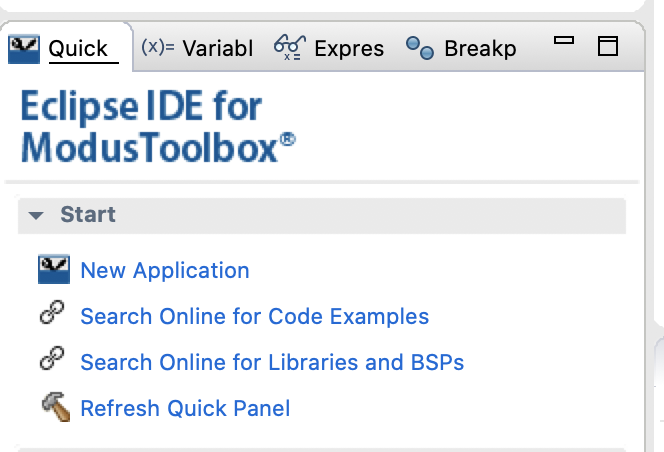Click the Expressions glasses icon

pos(289,47)
